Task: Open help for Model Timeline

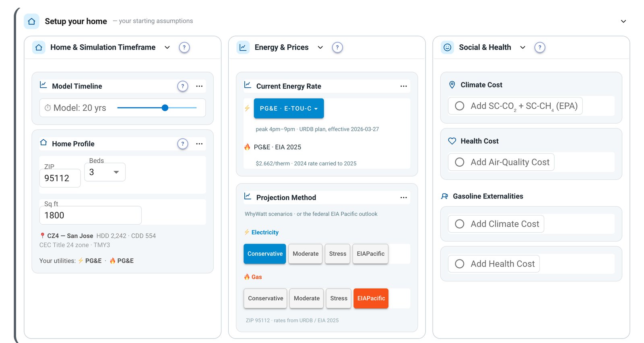Action: [183, 86]
